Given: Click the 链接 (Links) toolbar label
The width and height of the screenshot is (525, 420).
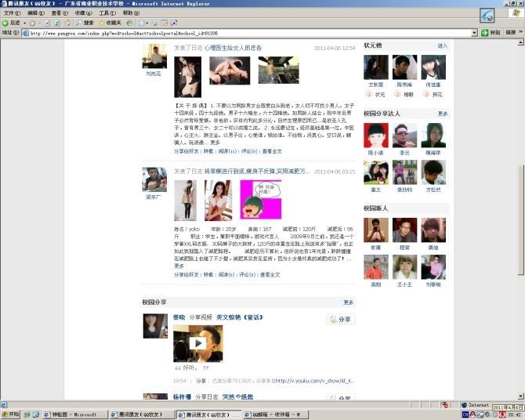Looking at the screenshot, I should (x=511, y=32).
